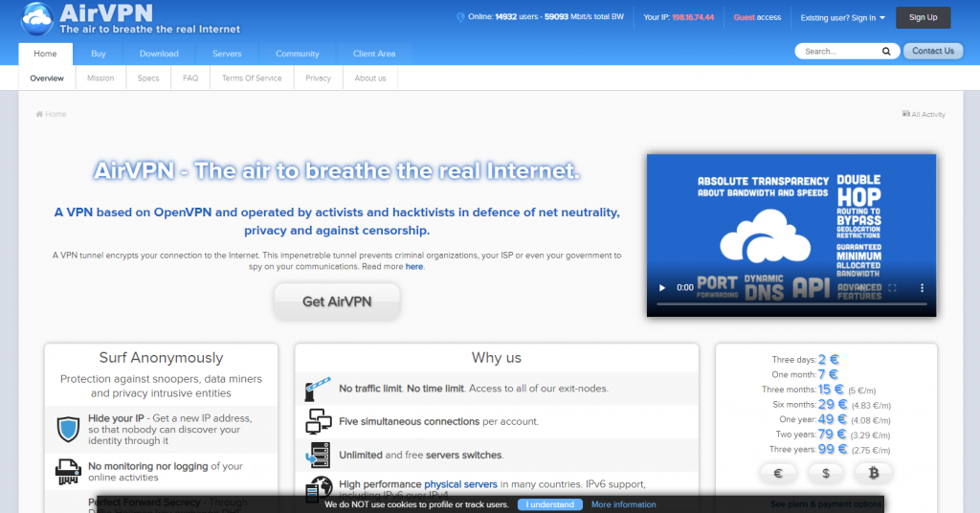This screenshot has width=980, height=513.
Task: Choose One month 7 € plan
Action: click(804, 374)
